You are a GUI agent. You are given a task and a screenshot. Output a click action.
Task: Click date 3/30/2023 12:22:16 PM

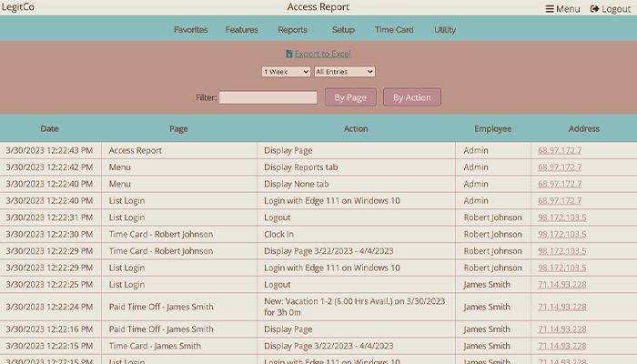[49, 329]
